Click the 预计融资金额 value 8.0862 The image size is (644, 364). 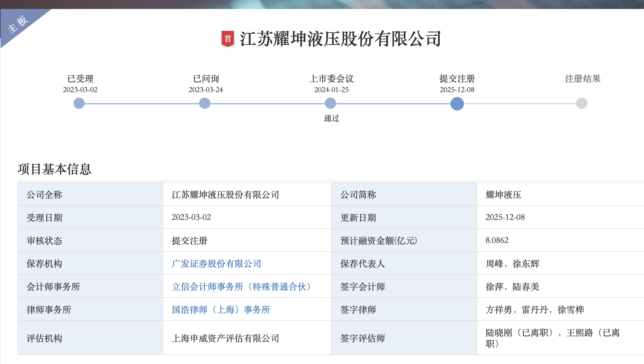497,240
